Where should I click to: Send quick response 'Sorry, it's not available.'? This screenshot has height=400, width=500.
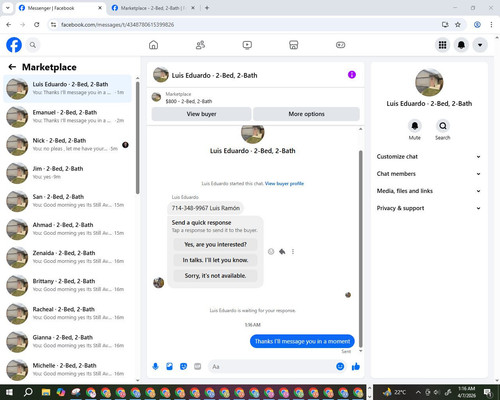click(x=215, y=276)
